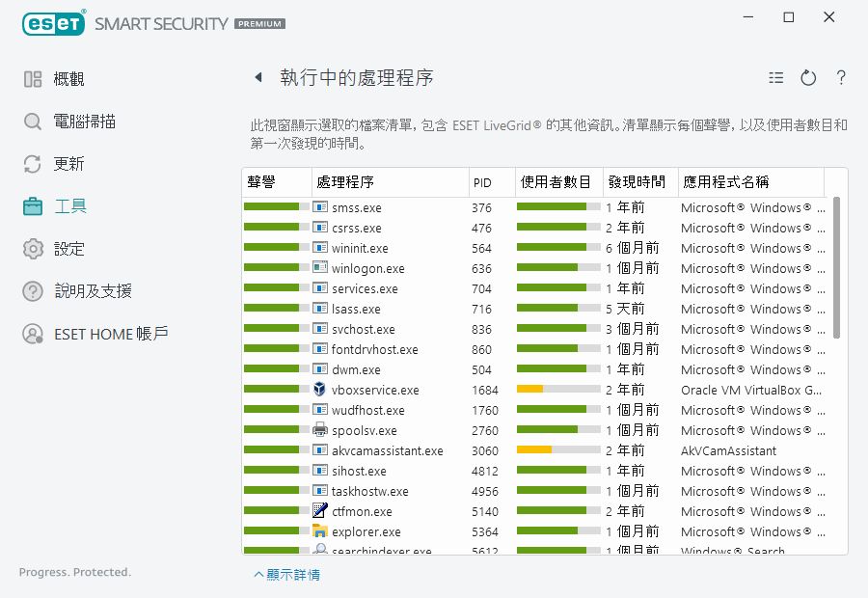Click the explorer.exe folder icon
The height and width of the screenshot is (598, 868).
[320, 531]
